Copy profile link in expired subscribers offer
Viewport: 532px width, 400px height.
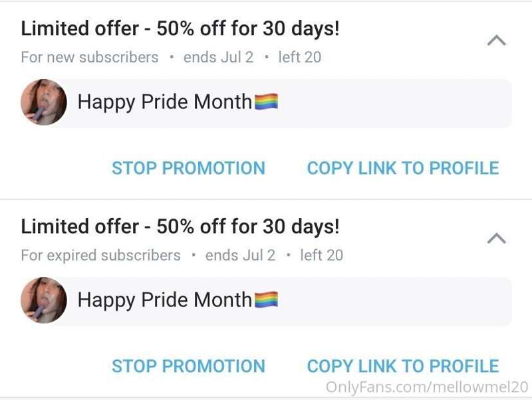click(x=403, y=366)
